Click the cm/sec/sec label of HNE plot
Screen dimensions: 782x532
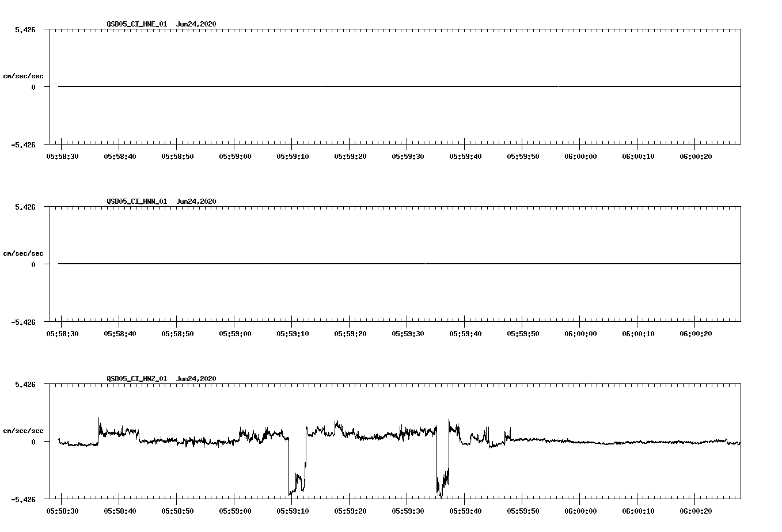(x=23, y=76)
